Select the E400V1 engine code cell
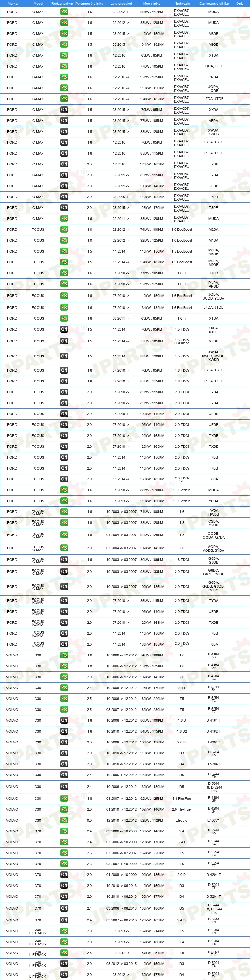Screen dimensions: 250x980 (x=214, y=821)
